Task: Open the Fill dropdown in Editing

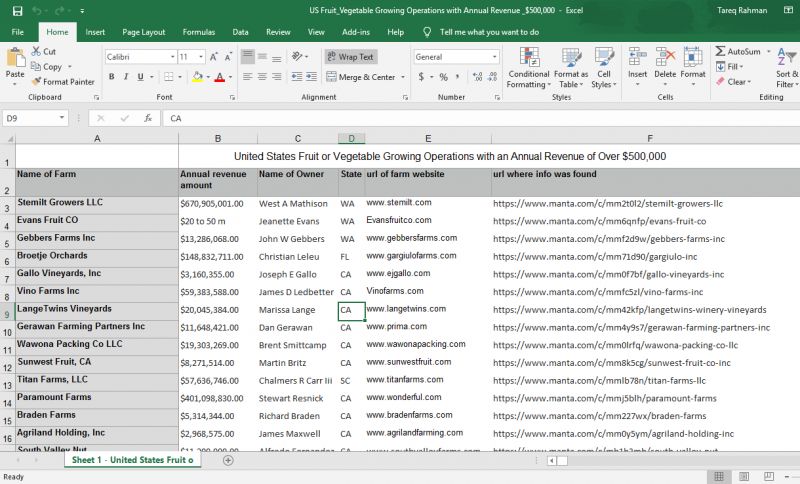Action: 730,66
